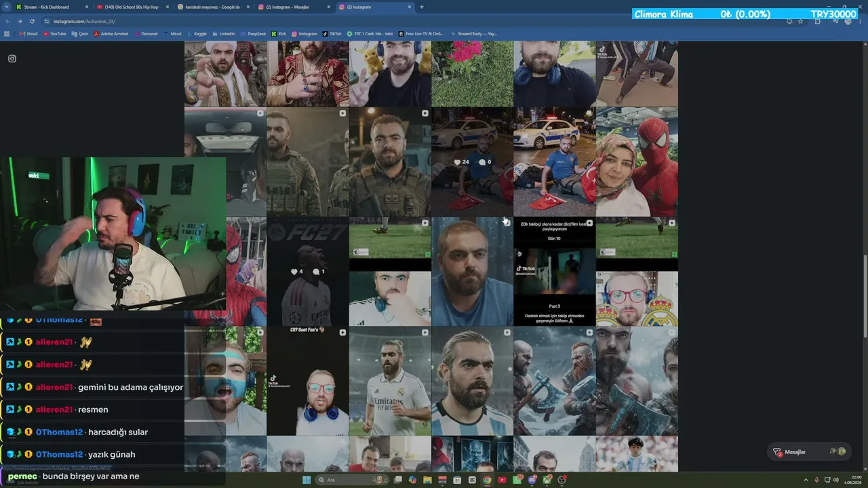The image size is (868, 488).
Task: Open the Çeviri bookmark
Action: coord(80,33)
